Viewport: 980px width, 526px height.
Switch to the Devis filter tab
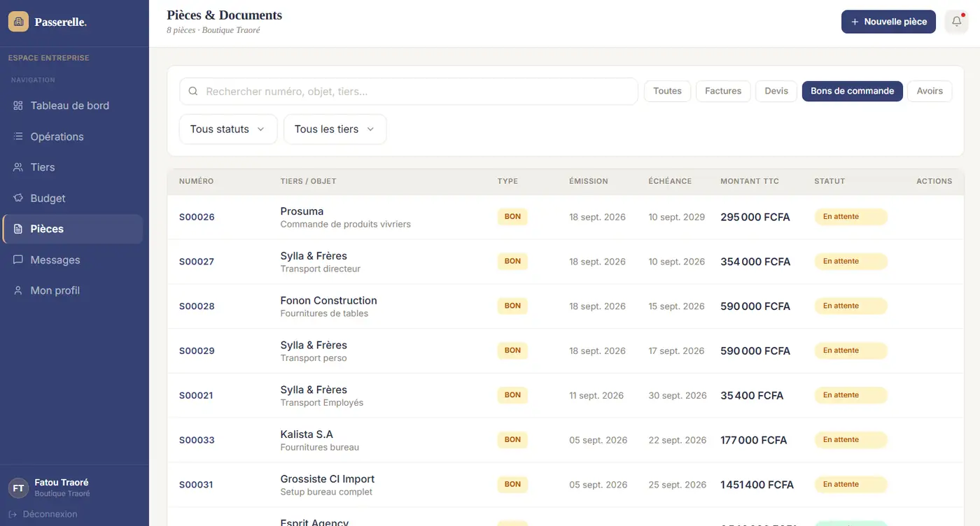pos(776,91)
